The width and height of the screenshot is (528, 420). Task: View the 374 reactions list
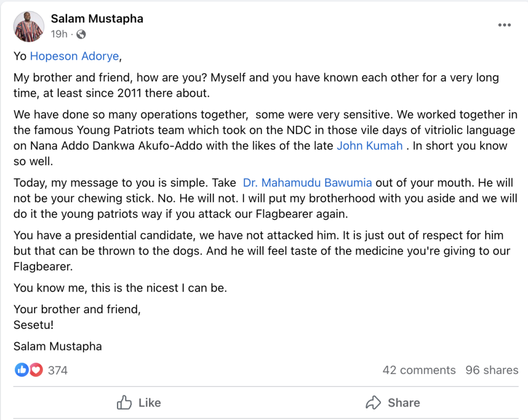coord(57,370)
